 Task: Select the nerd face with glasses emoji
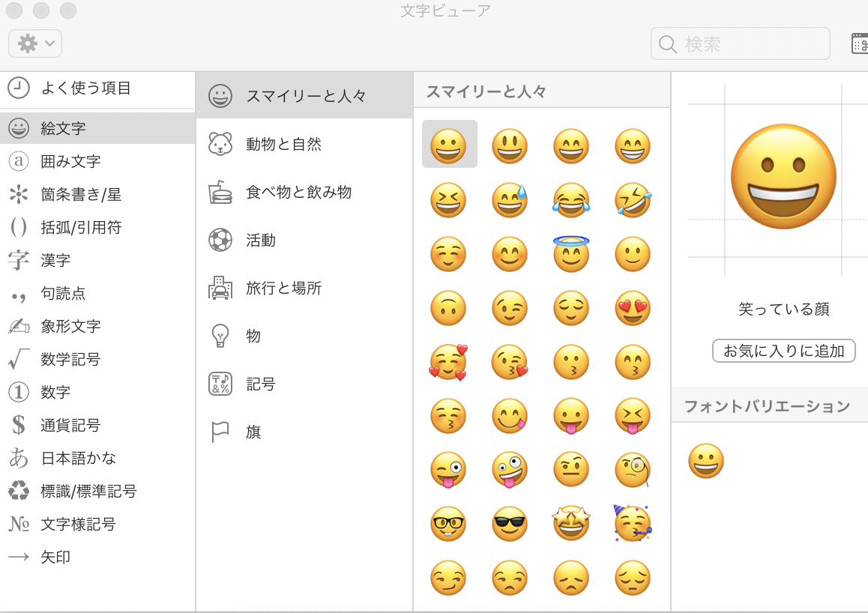point(448,524)
